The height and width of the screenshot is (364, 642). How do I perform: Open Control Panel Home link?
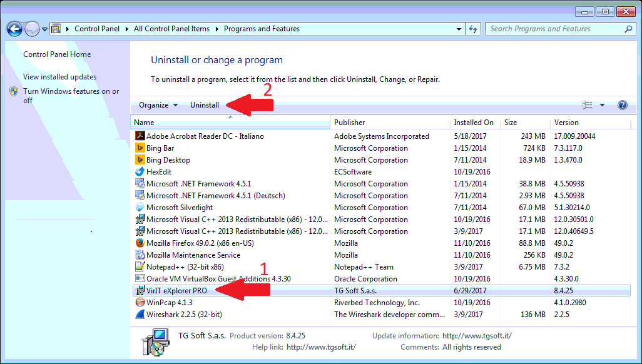click(57, 54)
